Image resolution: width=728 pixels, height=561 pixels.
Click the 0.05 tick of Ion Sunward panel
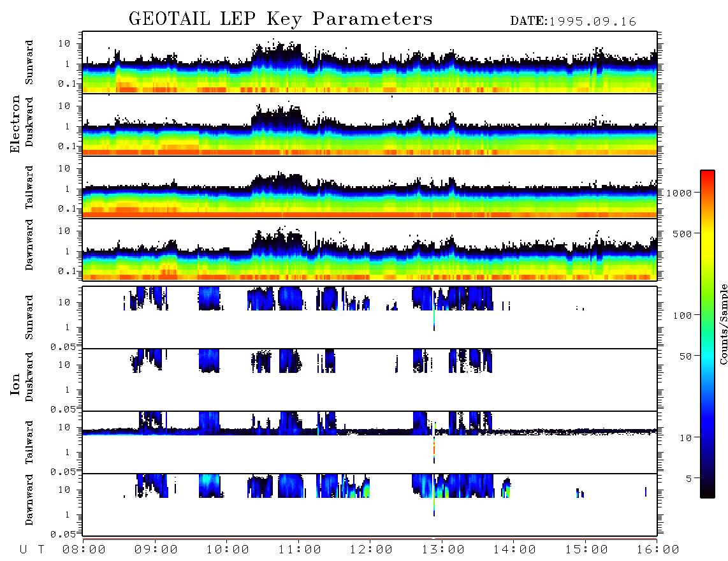pos(62,347)
